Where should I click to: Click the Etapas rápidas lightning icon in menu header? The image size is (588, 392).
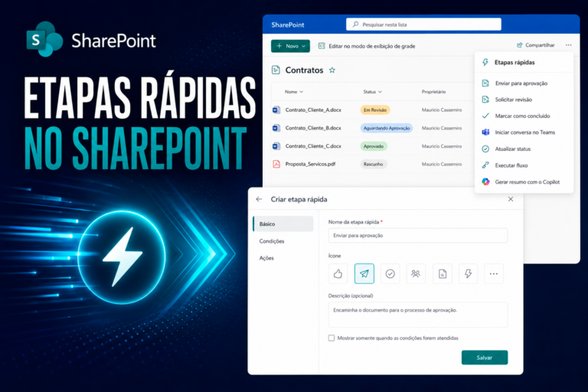[x=485, y=62]
